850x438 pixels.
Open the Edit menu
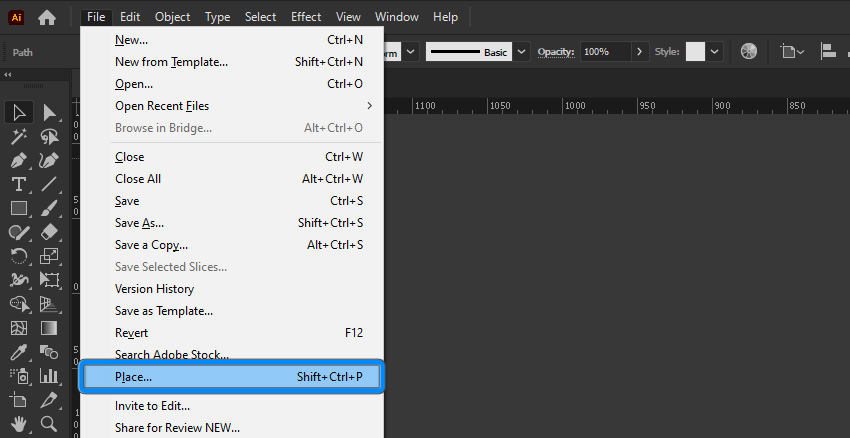tap(130, 17)
